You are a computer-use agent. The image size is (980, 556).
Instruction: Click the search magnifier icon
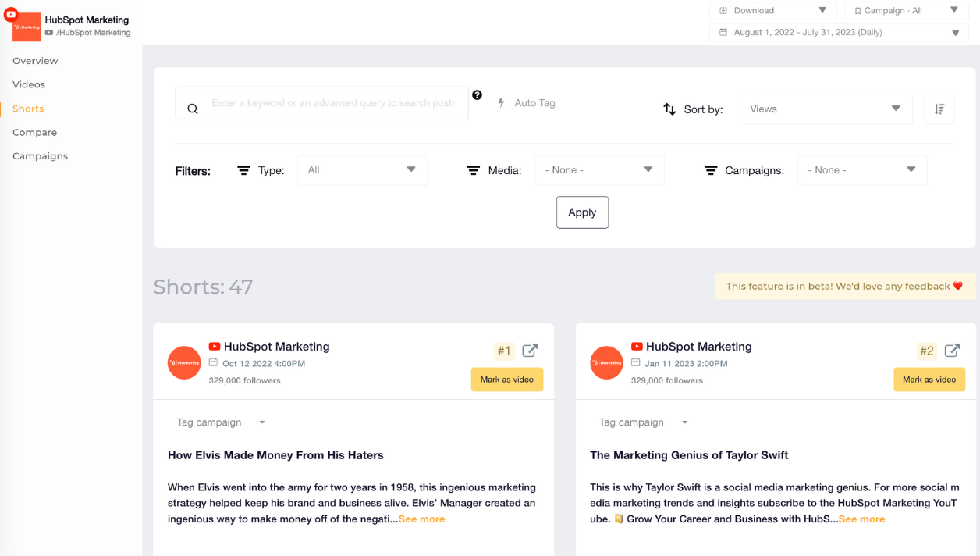click(x=193, y=109)
